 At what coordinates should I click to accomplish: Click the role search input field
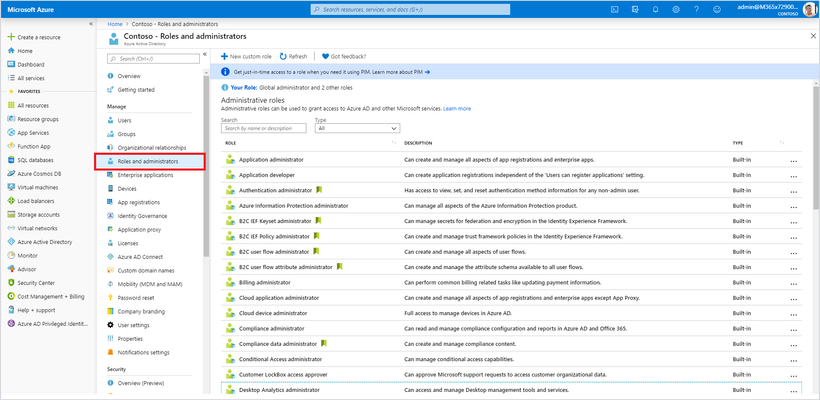pyautogui.click(x=264, y=128)
